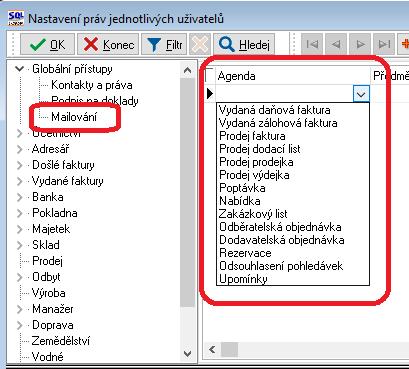Expand the Adresář tree node
Screen dimensions: 409x369
[x=20, y=149]
